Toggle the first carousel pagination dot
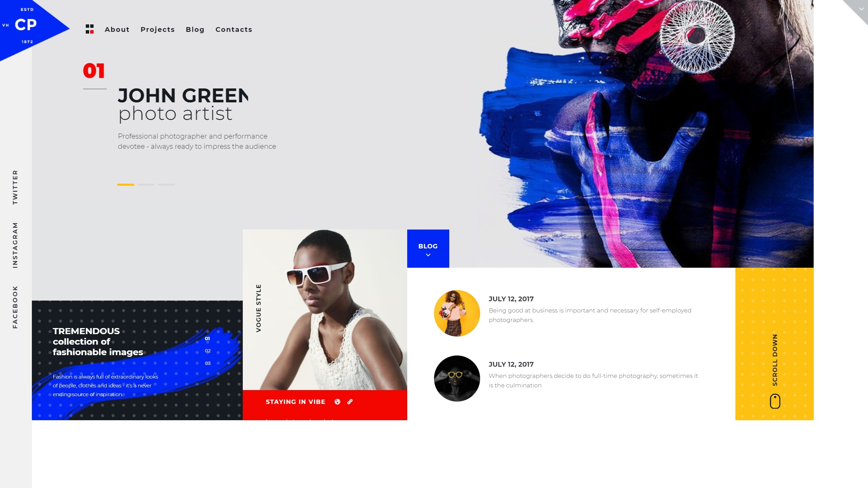 coord(126,185)
